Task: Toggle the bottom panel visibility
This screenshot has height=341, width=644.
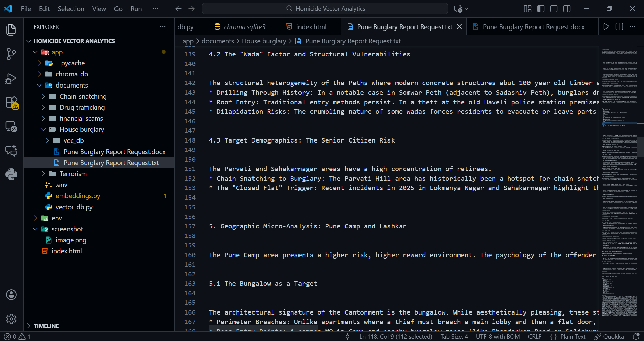Action: click(x=554, y=9)
